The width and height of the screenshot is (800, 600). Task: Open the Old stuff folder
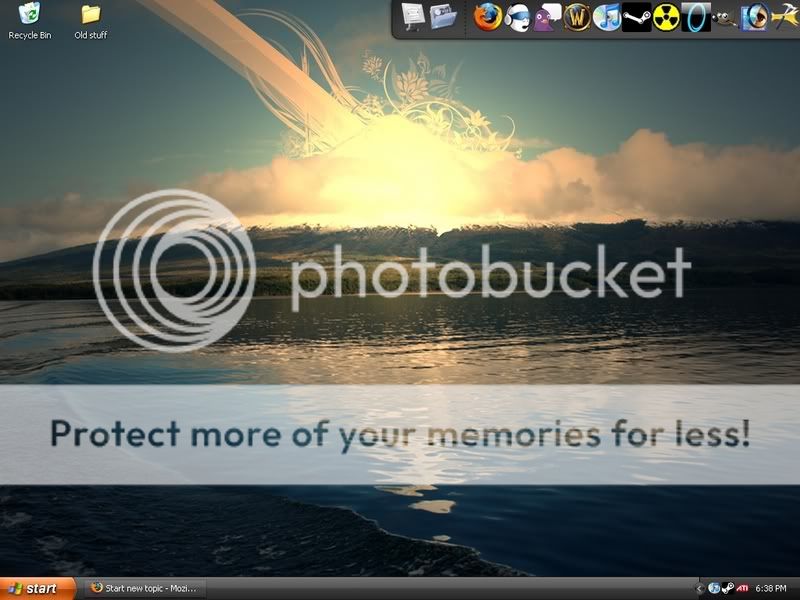pyautogui.click(x=90, y=15)
